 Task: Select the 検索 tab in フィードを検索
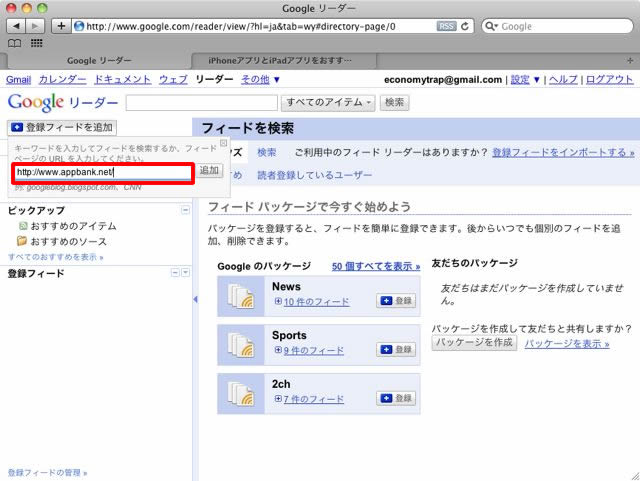267,152
